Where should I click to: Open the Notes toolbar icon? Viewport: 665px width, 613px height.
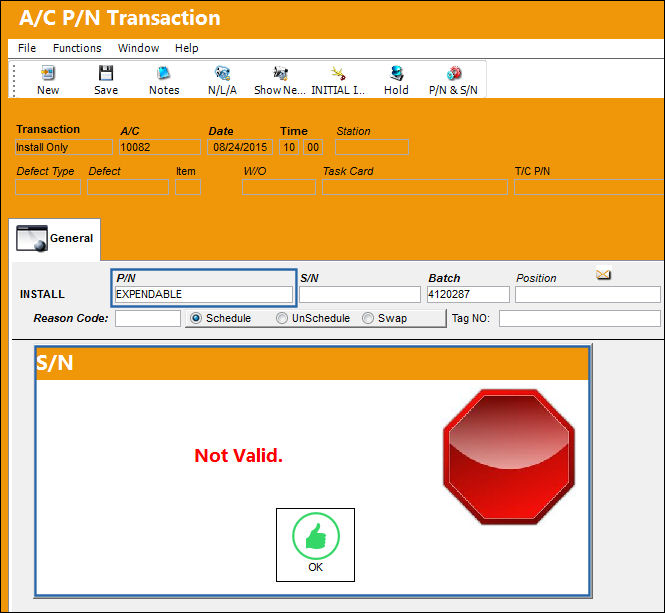click(x=164, y=73)
